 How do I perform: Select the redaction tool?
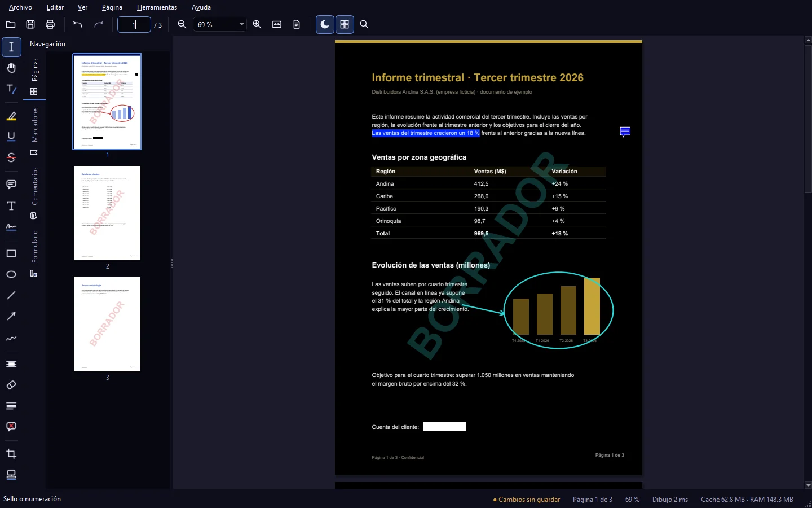11,364
